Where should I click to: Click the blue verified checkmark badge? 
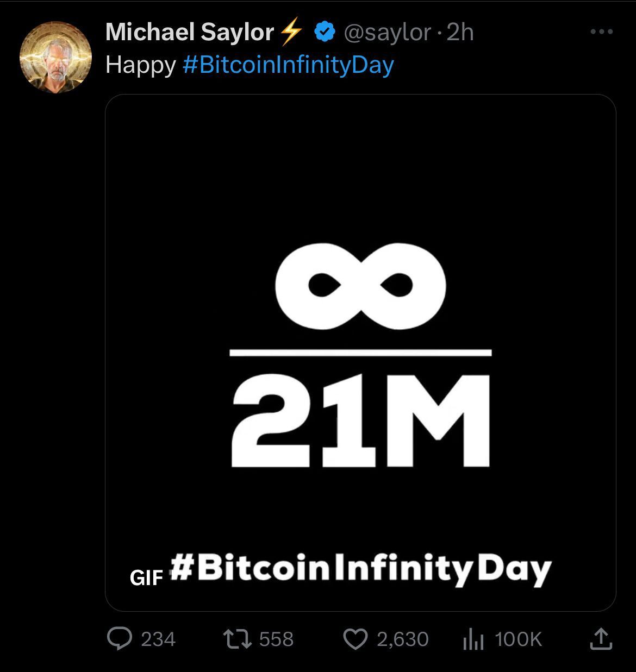[x=325, y=33]
